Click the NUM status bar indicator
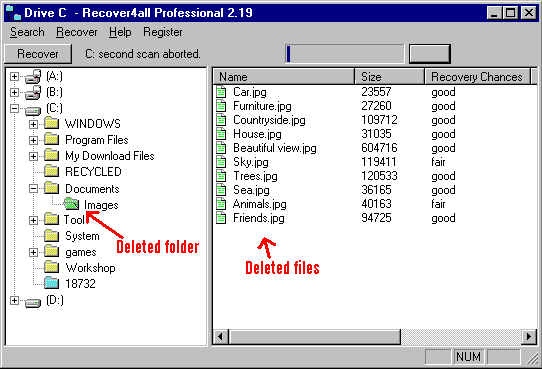The image size is (542, 369). (x=468, y=357)
